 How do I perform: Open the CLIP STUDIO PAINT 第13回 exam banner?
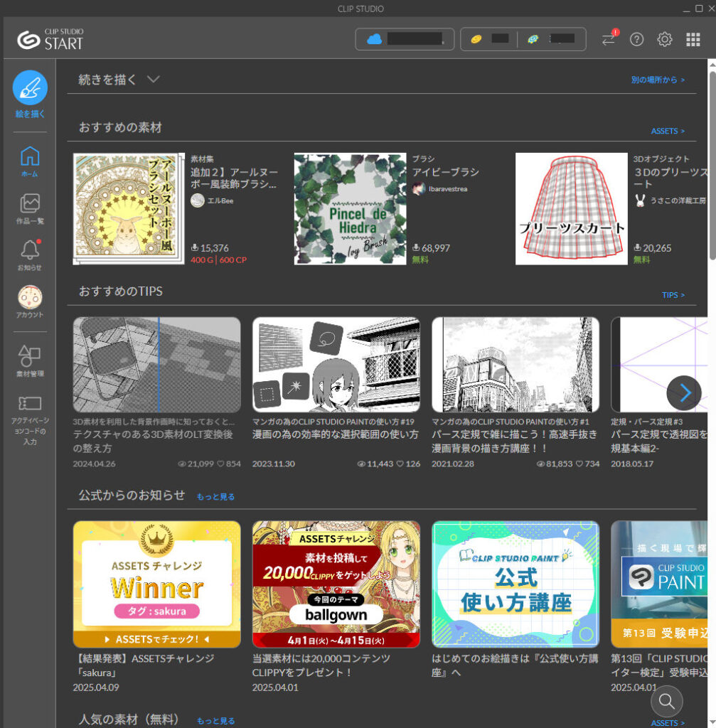[659, 584]
